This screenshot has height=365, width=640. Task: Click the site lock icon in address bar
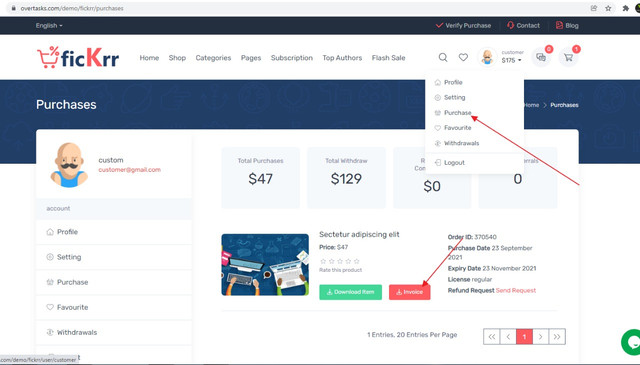[13, 8]
